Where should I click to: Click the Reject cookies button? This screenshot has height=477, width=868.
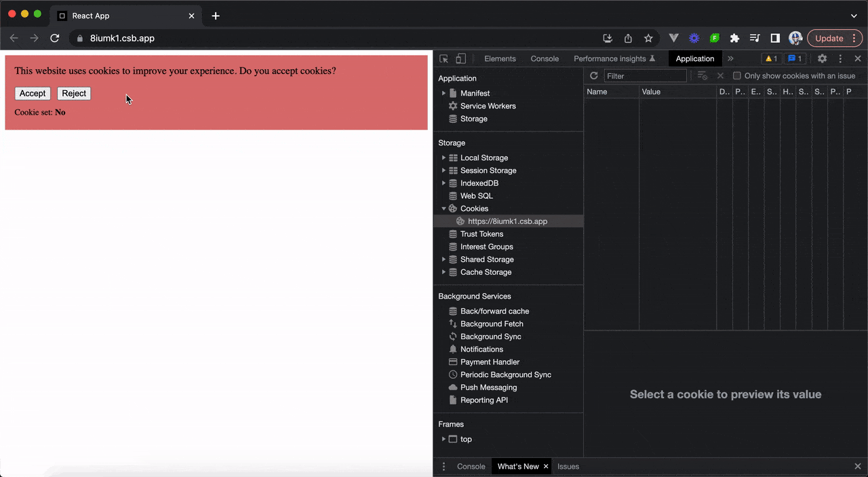tap(74, 93)
